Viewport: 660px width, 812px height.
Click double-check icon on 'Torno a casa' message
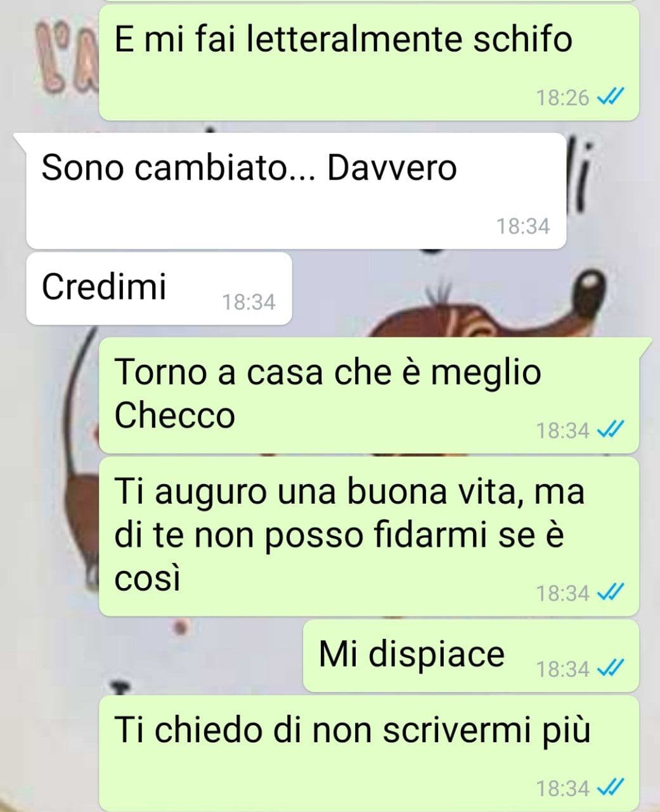(x=612, y=430)
